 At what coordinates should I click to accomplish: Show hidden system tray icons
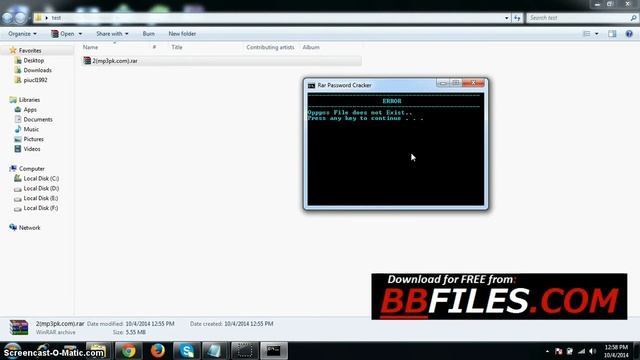(547, 351)
